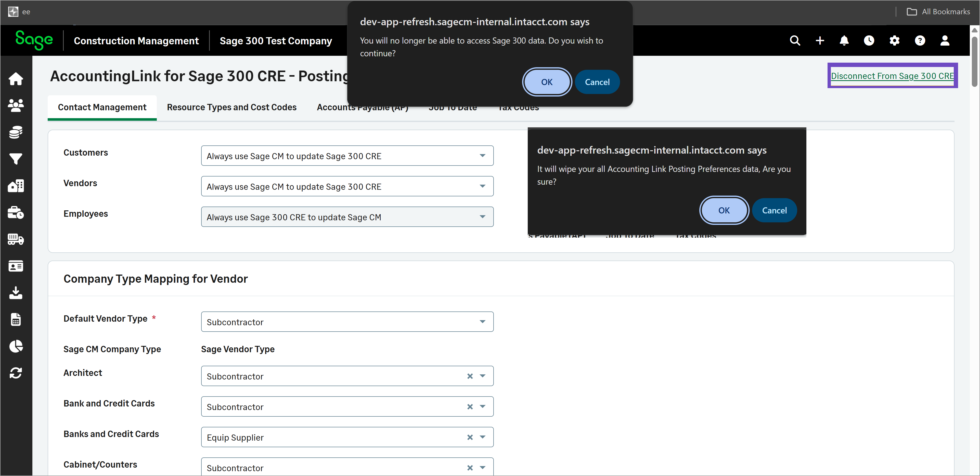Screen dimensions: 980x476
Task: Open the Home icon in the sidebar
Action: (x=16, y=79)
